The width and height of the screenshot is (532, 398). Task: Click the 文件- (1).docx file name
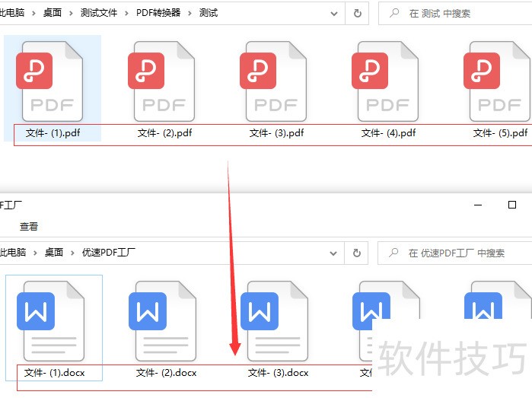[55, 373]
